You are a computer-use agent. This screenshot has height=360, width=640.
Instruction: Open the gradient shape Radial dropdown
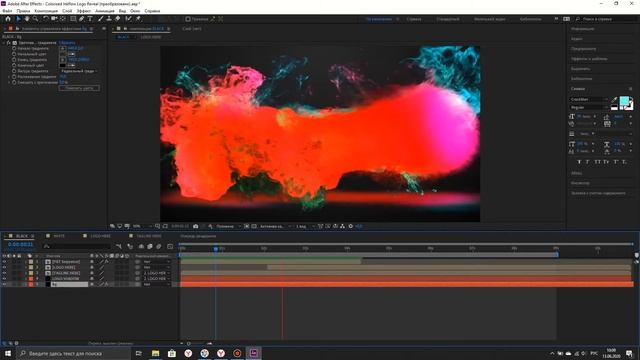tap(79, 71)
